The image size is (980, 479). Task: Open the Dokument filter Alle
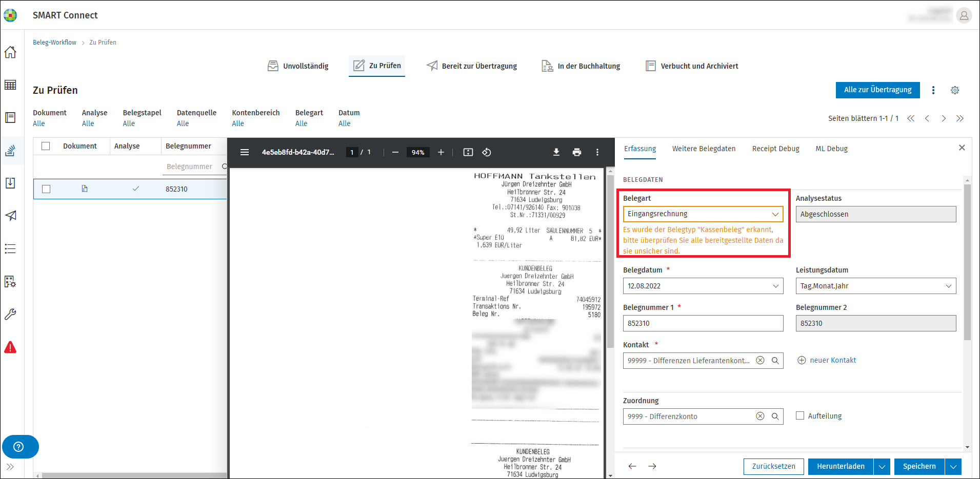39,123
